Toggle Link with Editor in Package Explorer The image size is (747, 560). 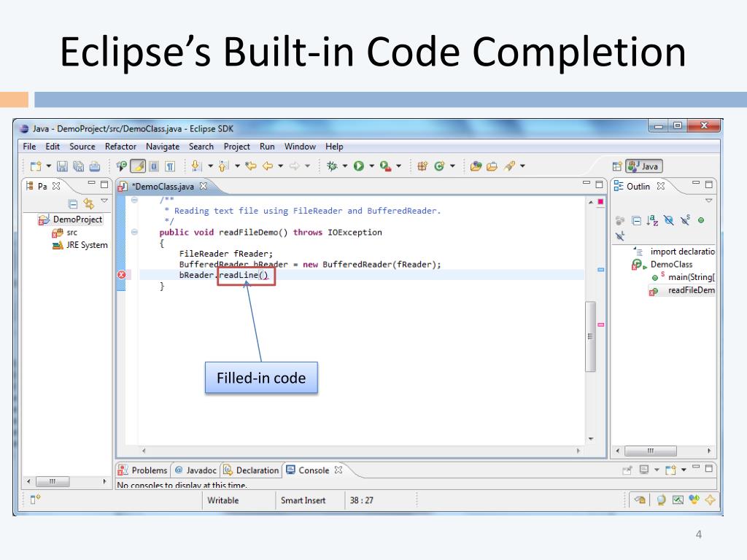pos(88,204)
